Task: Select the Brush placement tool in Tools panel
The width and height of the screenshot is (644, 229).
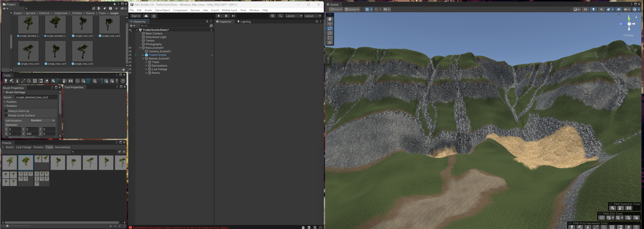Action: click(11, 81)
